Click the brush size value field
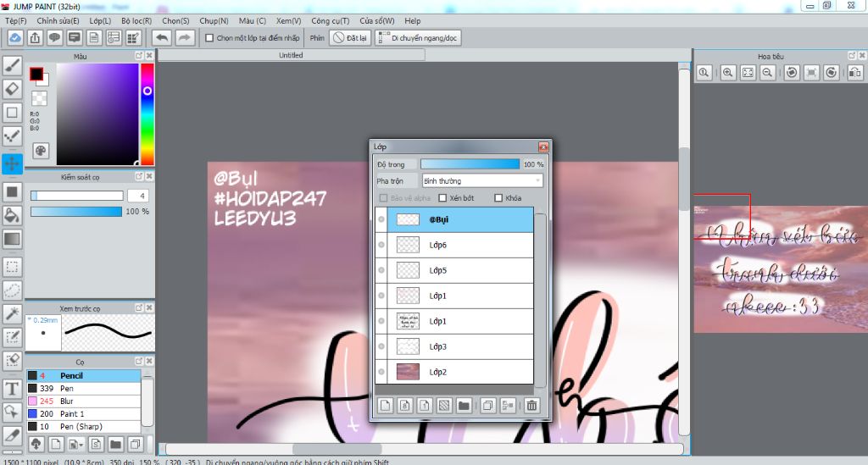The height and width of the screenshot is (465, 868). [138, 196]
